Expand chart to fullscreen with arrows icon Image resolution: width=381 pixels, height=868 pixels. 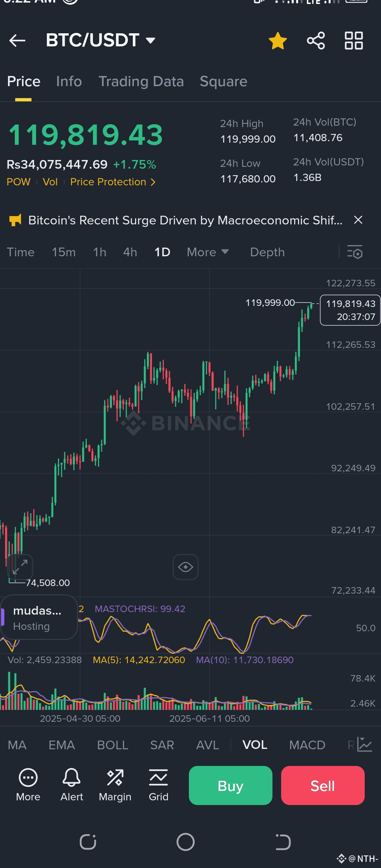coord(20,567)
